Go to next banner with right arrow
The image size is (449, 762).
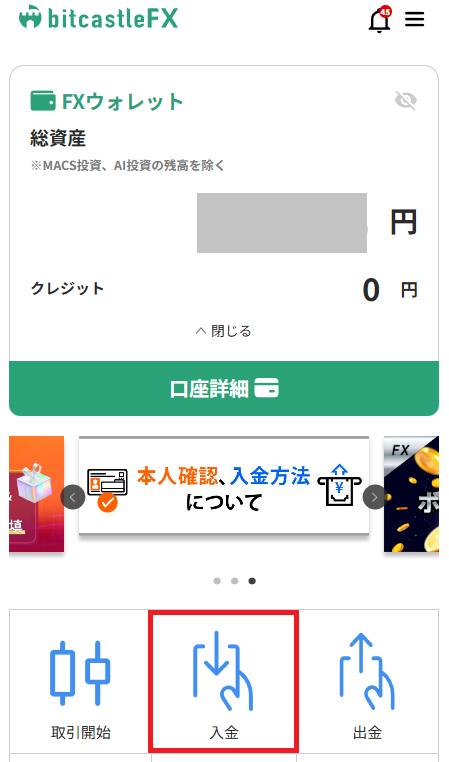pos(375,497)
